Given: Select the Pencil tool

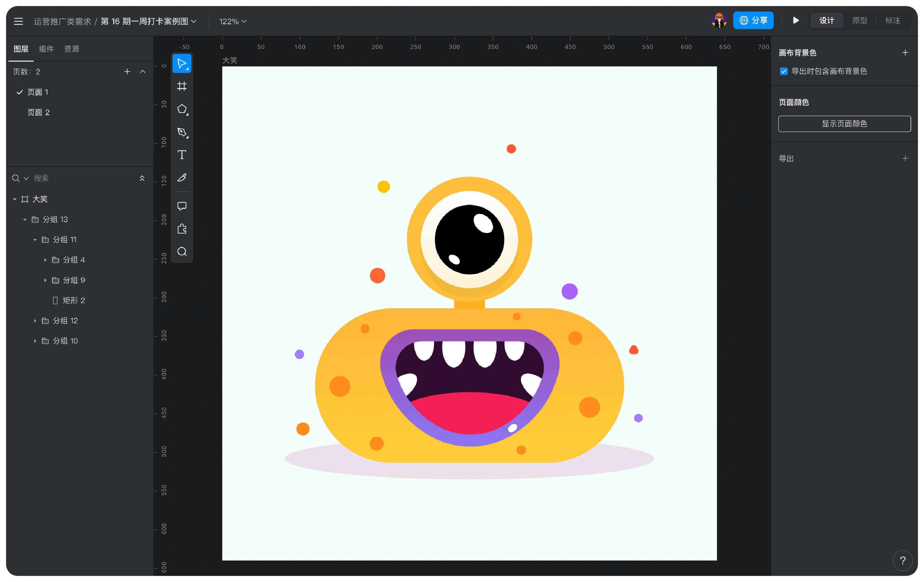Looking at the screenshot, I should tap(182, 178).
